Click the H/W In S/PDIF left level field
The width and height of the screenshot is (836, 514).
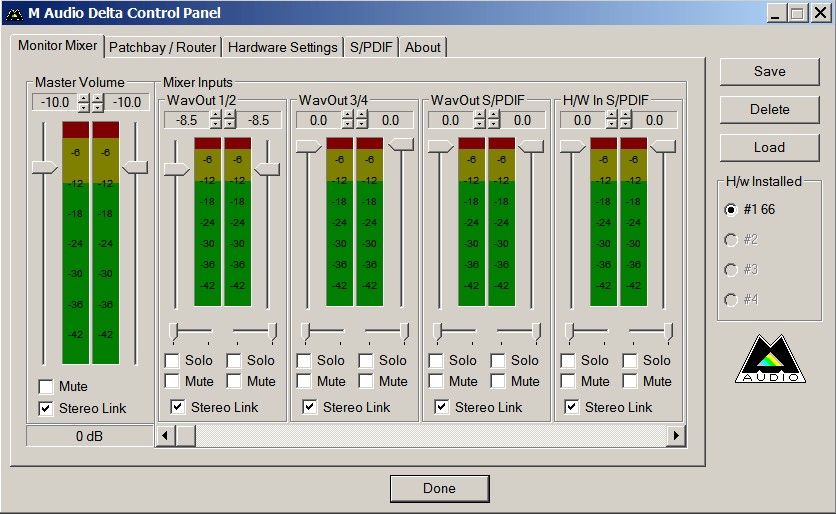582,120
